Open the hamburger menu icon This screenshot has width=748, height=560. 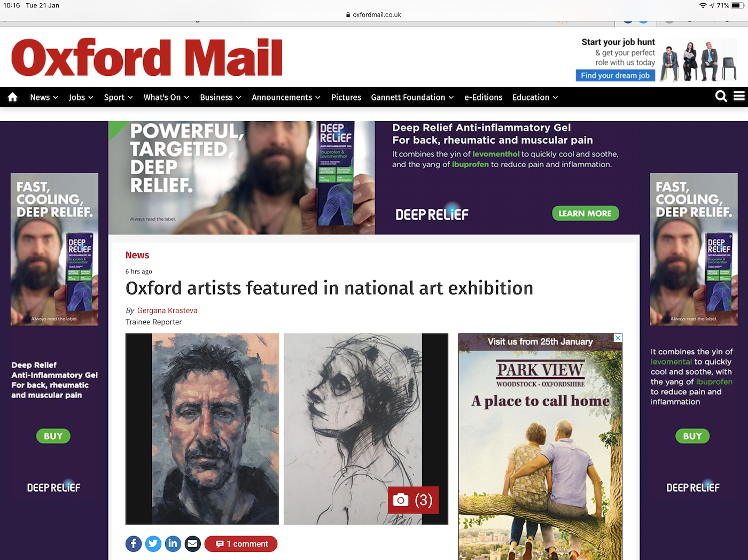739,96
